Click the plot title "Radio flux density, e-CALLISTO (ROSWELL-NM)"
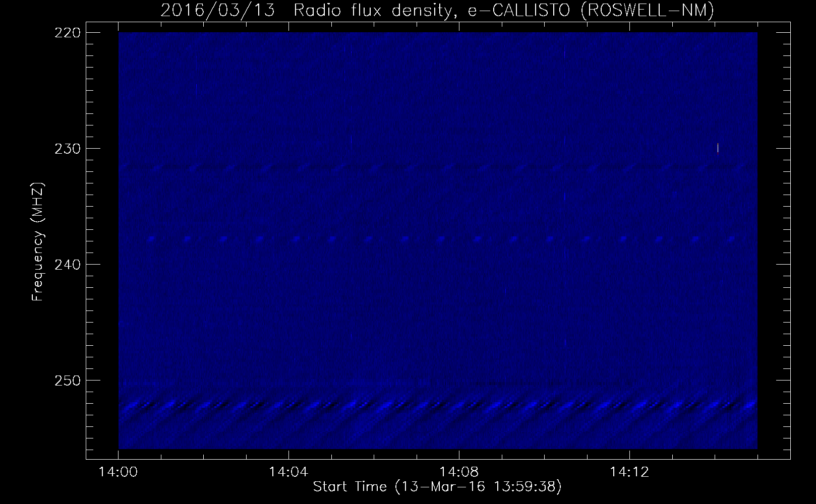Viewport: 816px width, 504px height. pos(503,11)
